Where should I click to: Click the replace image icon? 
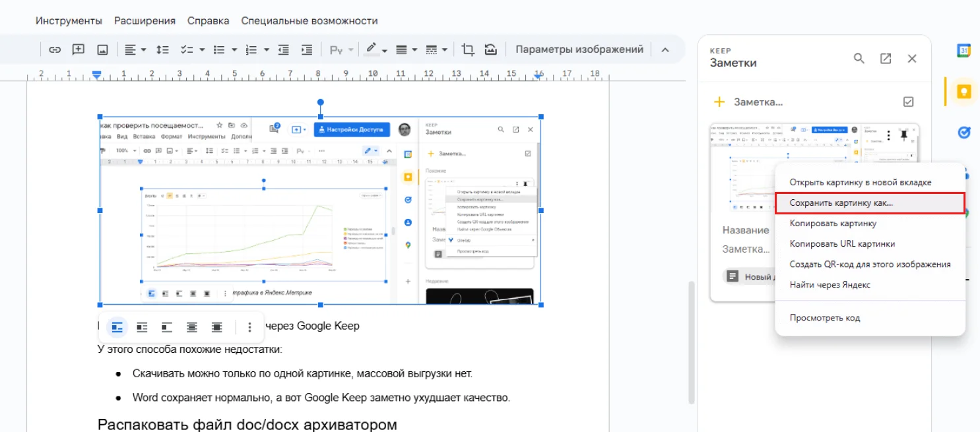tap(490, 49)
